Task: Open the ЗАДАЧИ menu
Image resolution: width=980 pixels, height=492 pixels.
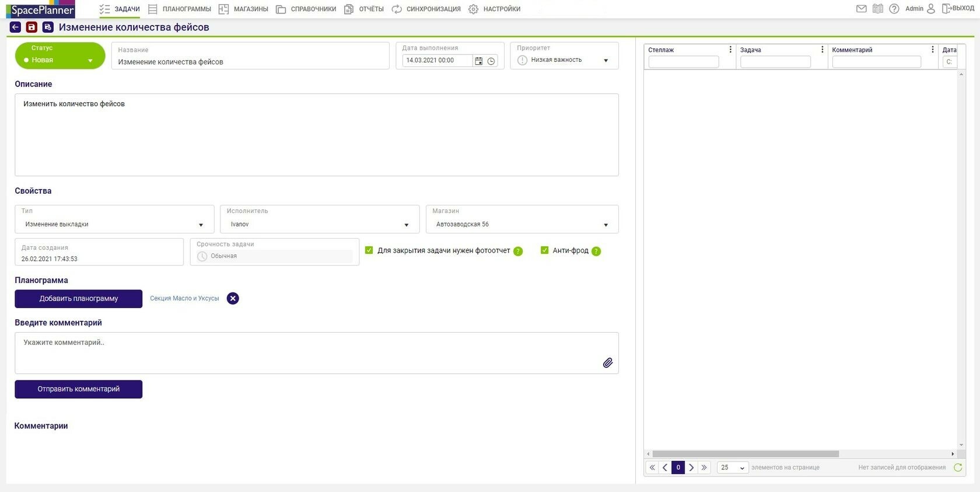Action: coord(120,9)
